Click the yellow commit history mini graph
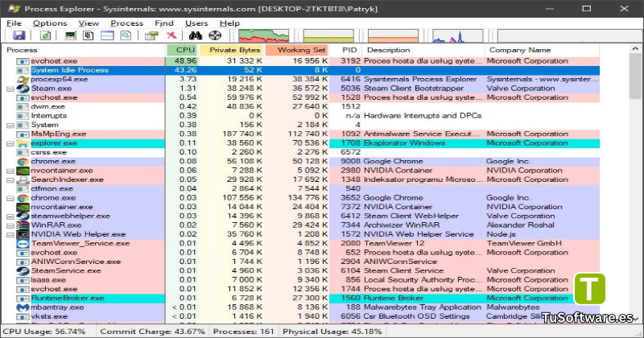This screenshot has width=644, height=338. point(328,35)
